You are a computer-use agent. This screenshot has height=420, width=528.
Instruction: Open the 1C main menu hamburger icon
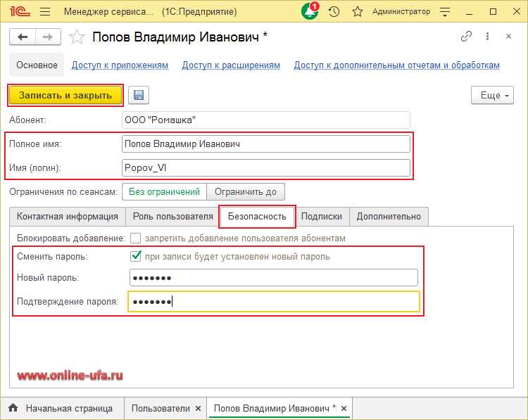tap(45, 12)
